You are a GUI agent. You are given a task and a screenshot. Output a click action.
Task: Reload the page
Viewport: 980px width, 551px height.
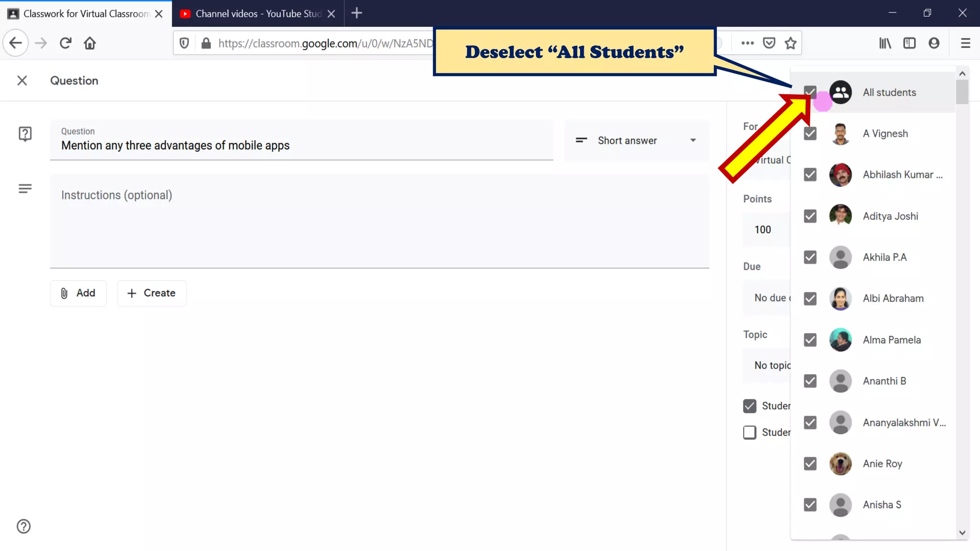66,43
